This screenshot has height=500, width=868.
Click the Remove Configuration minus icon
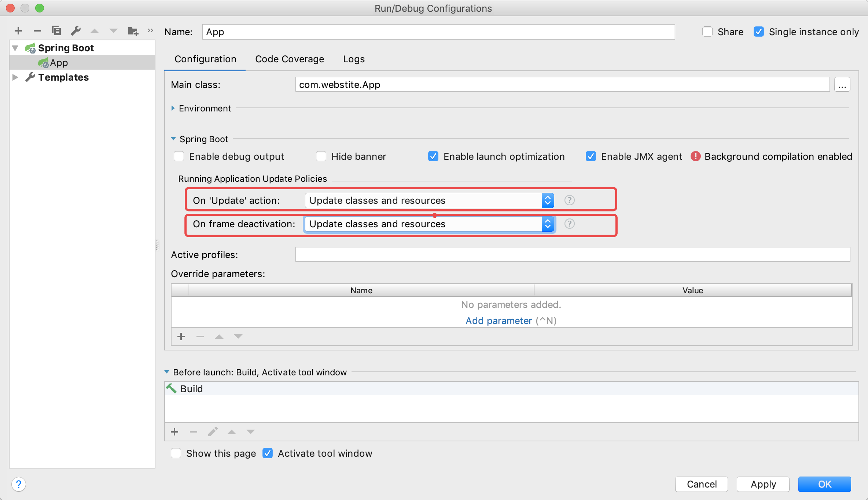tap(37, 31)
